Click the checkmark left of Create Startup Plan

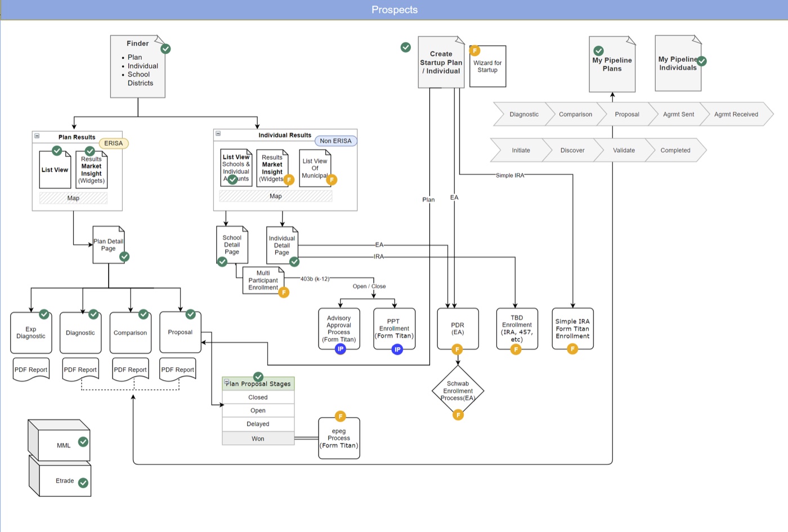[406, 47]
